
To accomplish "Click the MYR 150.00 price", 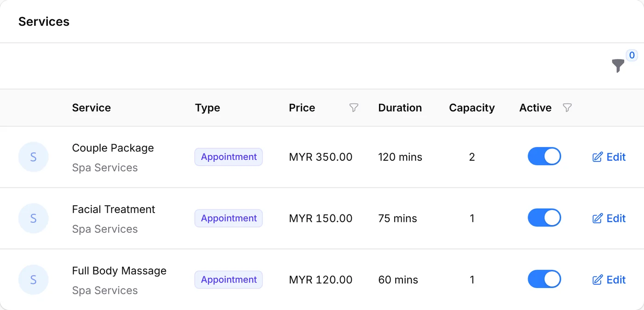I will pyautogui.click(x=321, y=219).
